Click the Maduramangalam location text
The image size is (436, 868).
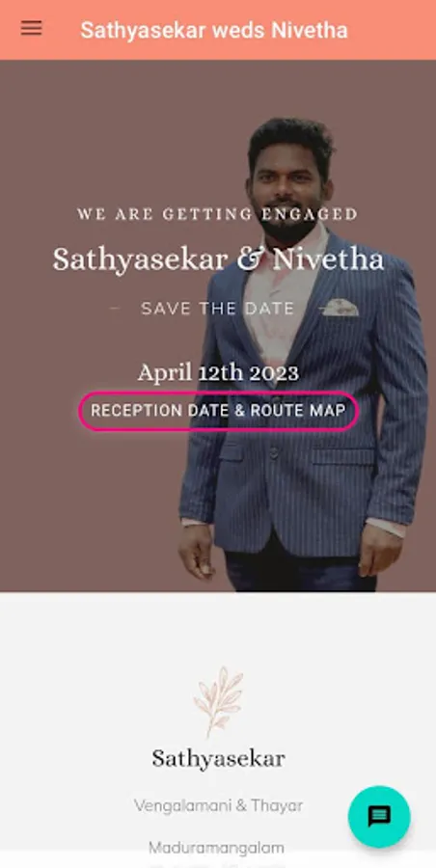click(x=217, y=848)
